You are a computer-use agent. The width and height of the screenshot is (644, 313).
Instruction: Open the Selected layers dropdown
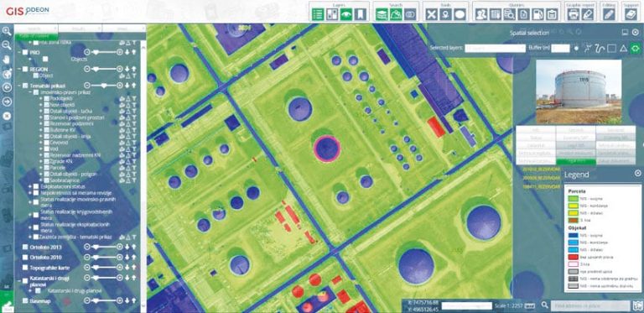tap(496, 48)
